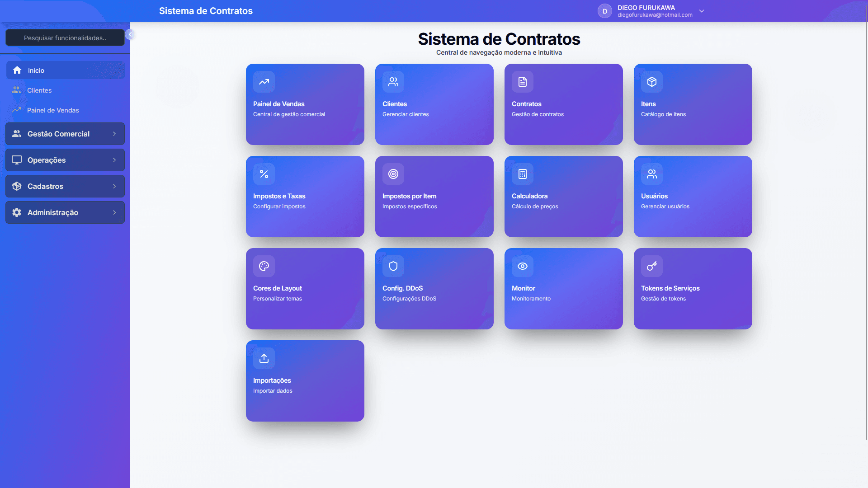868x488 pixels.
Task: Click the eye icon on Monitor card
Action: point(522,266)
